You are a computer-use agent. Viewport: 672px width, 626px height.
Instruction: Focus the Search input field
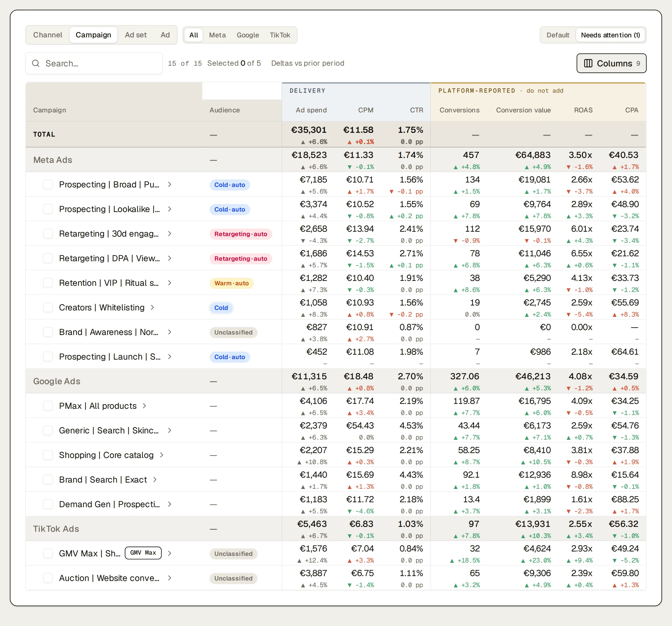coord(94,63)
